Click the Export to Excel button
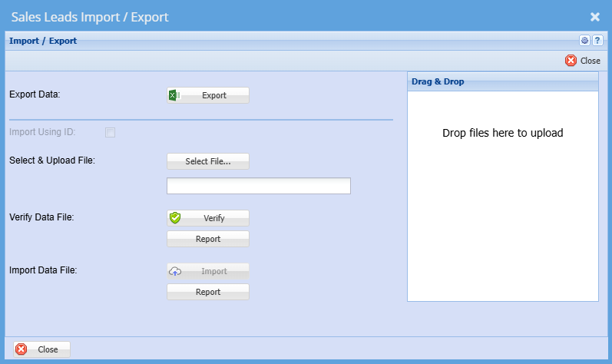Viewport: 612px width, 364px height. 208,95
